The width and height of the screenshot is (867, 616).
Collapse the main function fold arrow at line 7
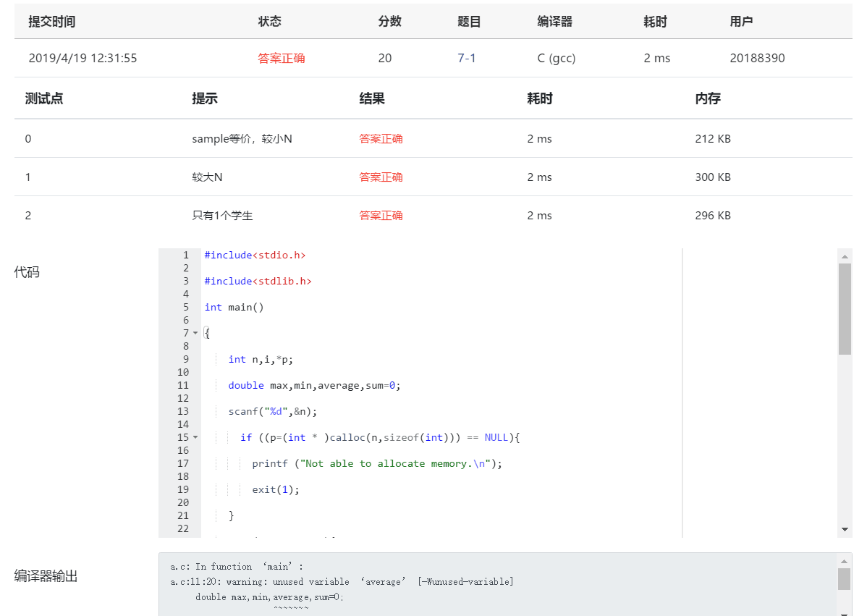pos(195,333)
